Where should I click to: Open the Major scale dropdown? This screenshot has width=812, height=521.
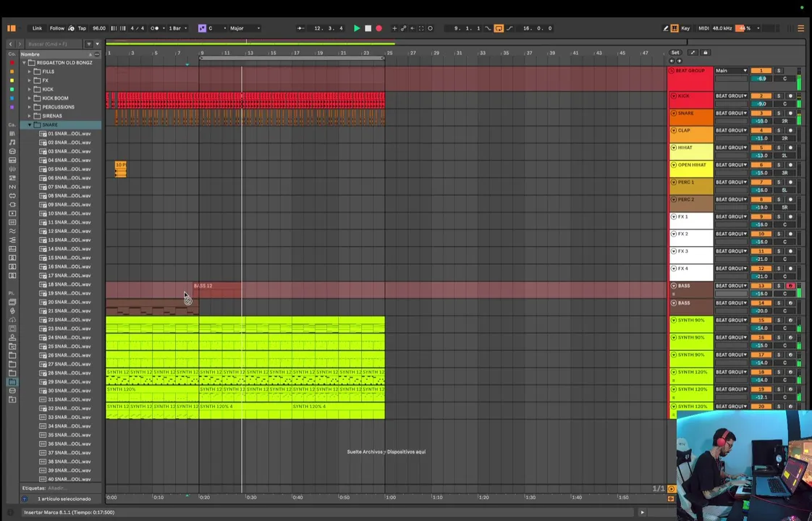click(245, 28)
